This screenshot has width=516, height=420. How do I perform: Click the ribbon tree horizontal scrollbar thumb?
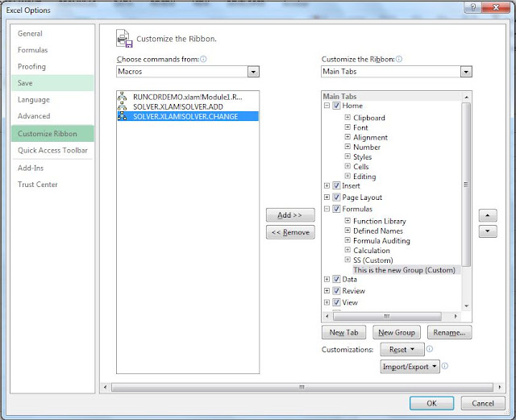point(387,316)
